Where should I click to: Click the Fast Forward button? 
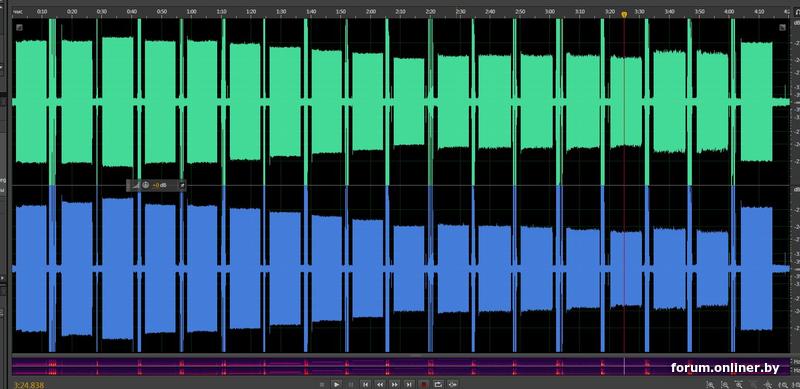click(394, 384)
